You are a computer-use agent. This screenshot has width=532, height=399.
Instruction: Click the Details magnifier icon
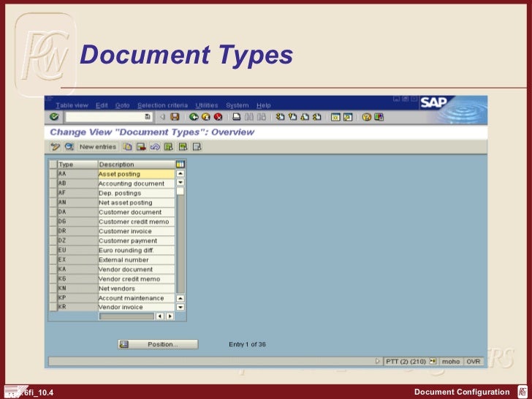(x=69, y=147)
